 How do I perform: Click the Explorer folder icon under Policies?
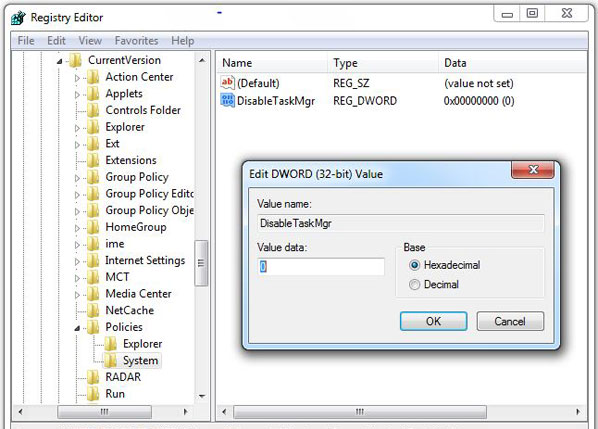(x=111, y=344)
